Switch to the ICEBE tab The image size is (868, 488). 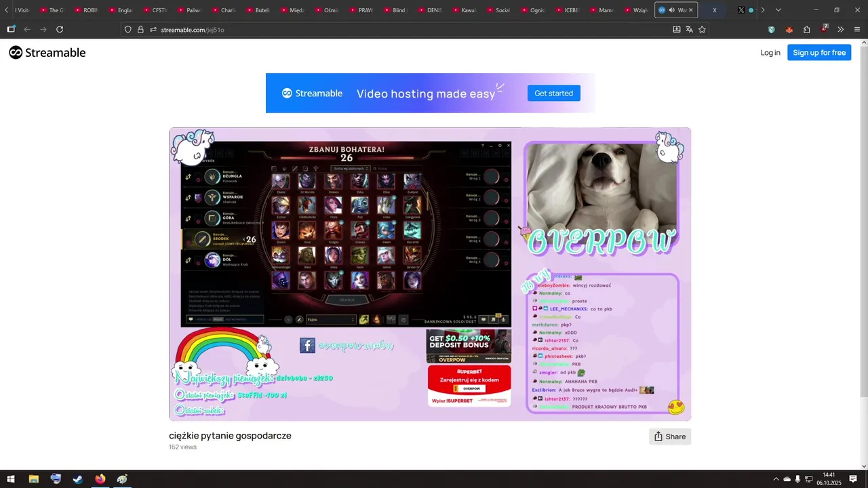click(568, 10)
